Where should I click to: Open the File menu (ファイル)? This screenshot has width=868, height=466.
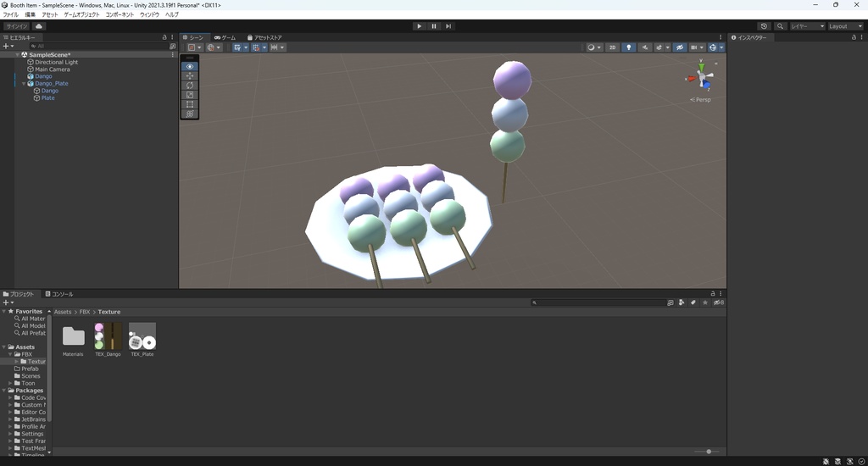tap(10, 15)
